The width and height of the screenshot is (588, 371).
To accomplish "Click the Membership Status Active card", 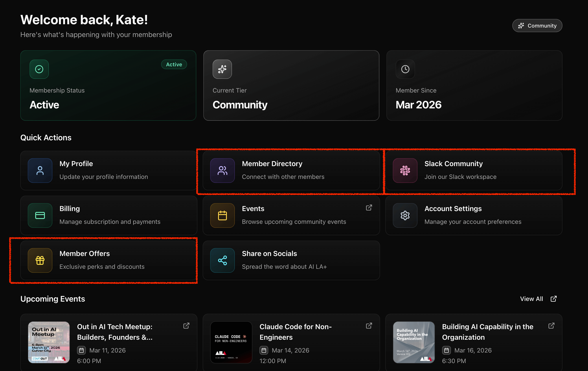I will [108, 85].
